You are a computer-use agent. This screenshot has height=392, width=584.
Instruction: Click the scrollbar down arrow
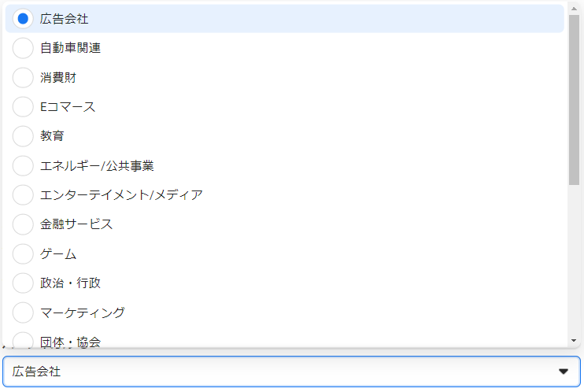tap(574, 340)
